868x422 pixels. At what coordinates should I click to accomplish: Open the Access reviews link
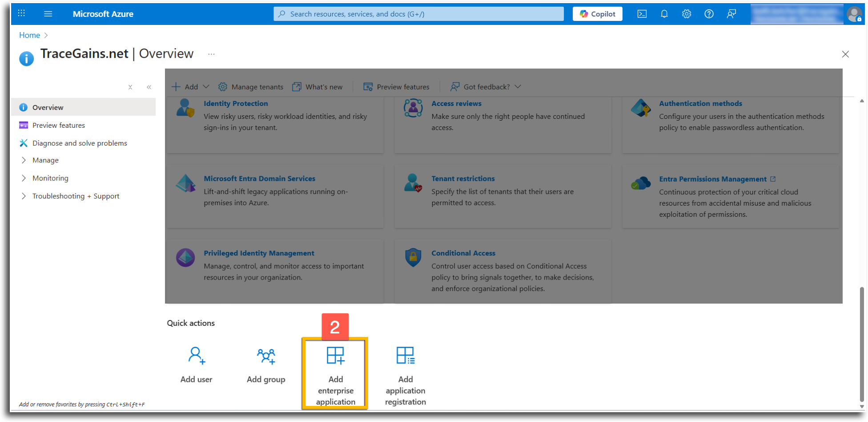click(456, 103)
